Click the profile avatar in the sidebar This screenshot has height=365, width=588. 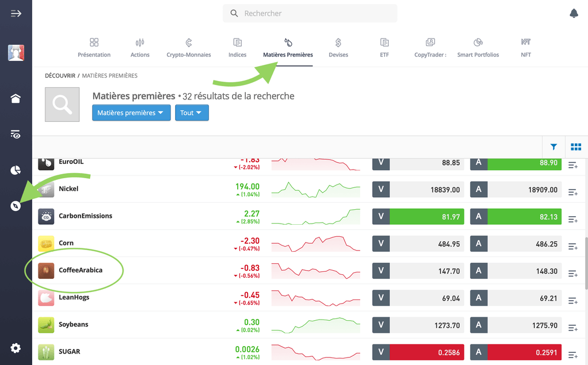click(16, 52)
